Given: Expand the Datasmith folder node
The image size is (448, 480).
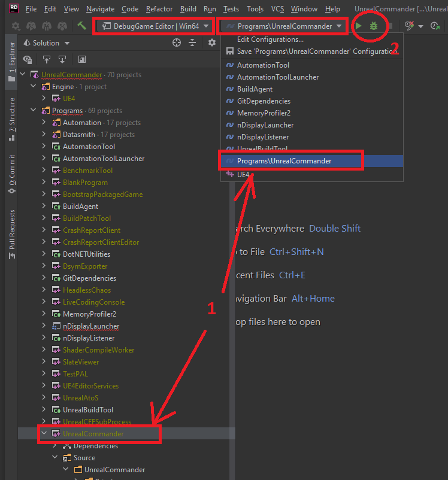Looking at the screenshot, I should tap(44, 134).
